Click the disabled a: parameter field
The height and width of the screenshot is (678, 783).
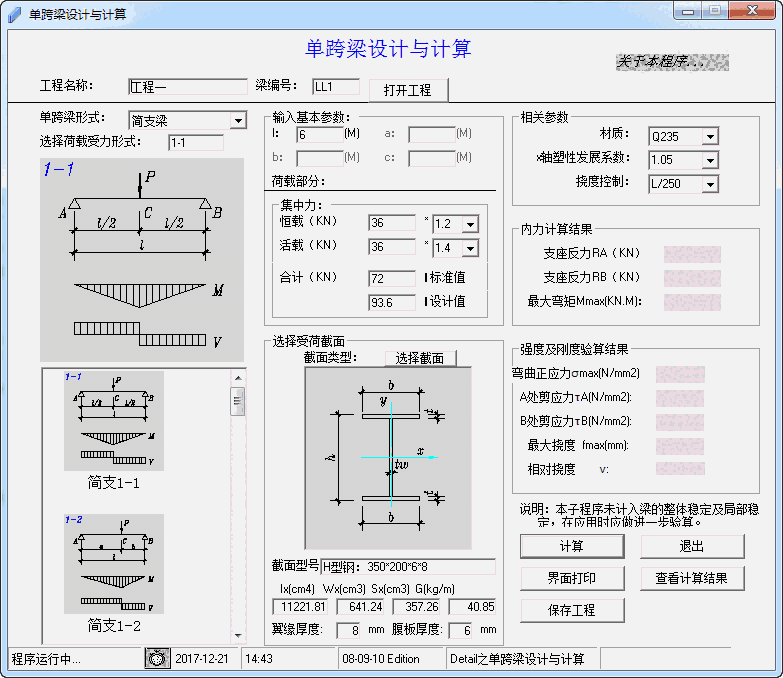[x=432, y=134]
